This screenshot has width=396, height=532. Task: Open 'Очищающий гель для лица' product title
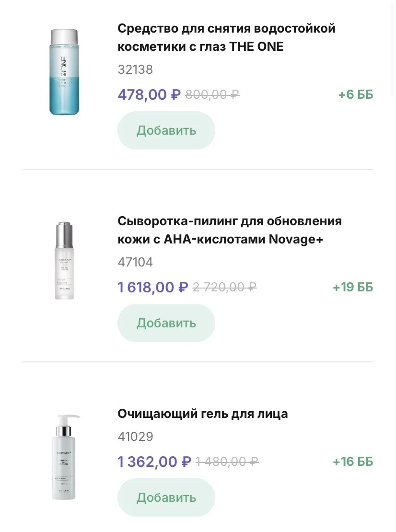tap(202, 414)
